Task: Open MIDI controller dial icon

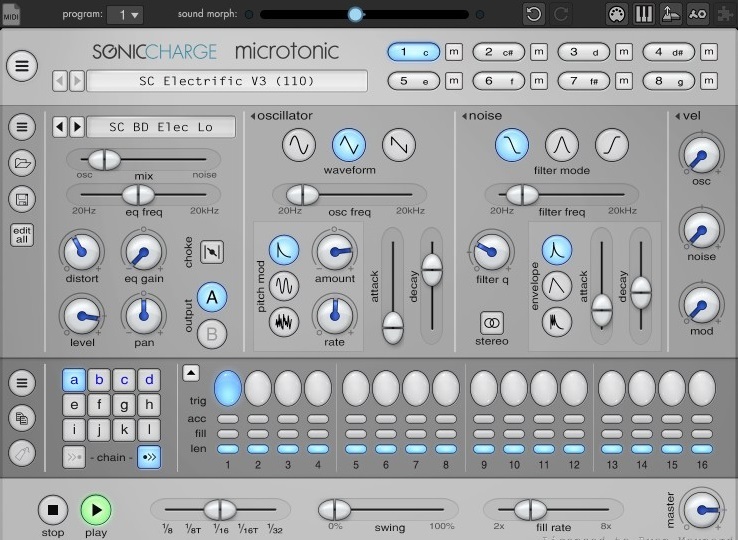Action: click(x=617, y=14)
